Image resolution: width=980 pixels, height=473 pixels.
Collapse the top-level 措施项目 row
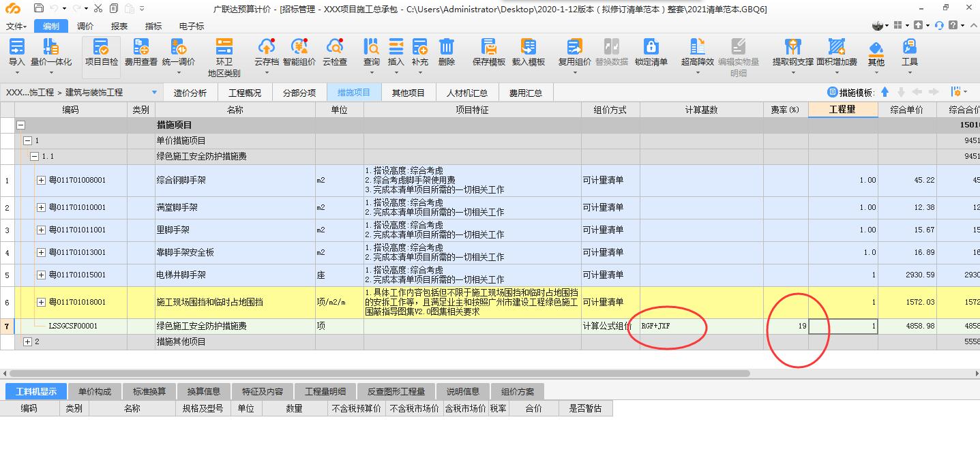pos(20,125)
